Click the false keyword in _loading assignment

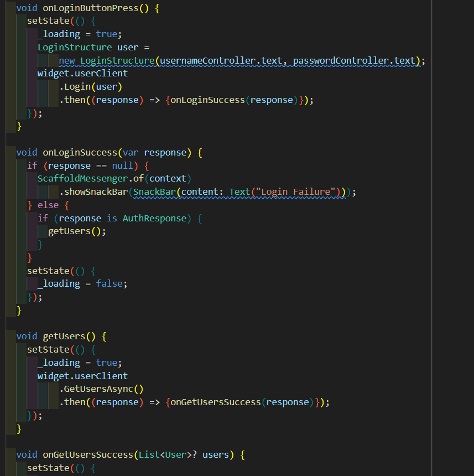tap(110, 283)
